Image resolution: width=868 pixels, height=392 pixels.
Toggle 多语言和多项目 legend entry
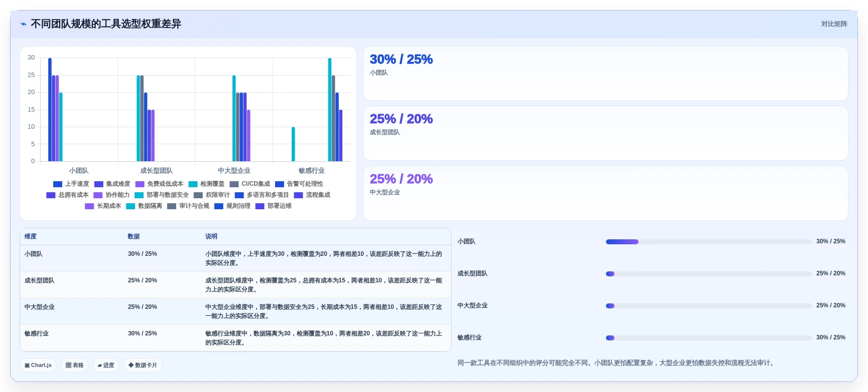click(x=262, y=195)
